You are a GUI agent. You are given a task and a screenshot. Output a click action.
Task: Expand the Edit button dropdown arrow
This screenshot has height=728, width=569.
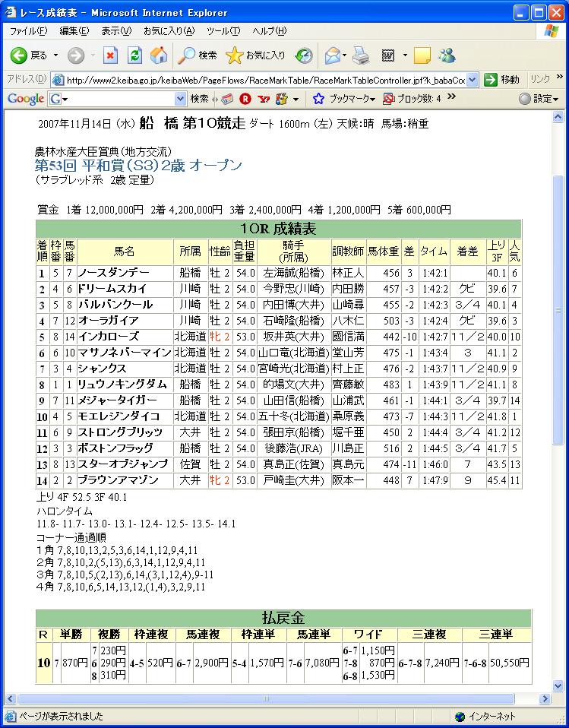click(x=405, y=55)
